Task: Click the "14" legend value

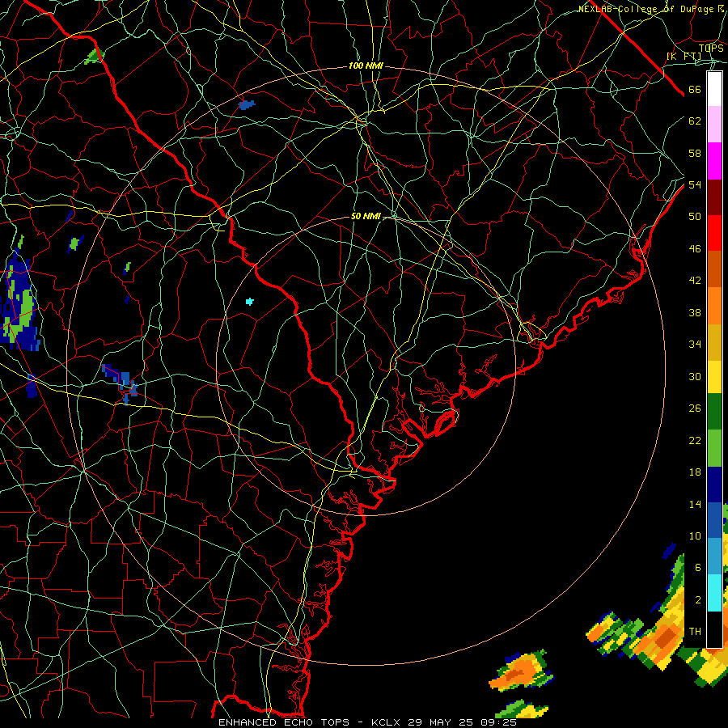Action: [x=695, y=504]
